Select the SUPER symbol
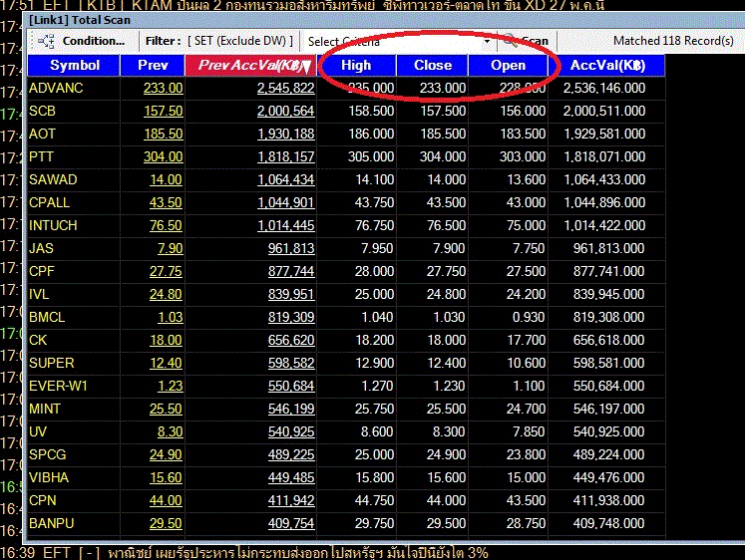This screenshot has height=560, width=745. tap(51, 363)
